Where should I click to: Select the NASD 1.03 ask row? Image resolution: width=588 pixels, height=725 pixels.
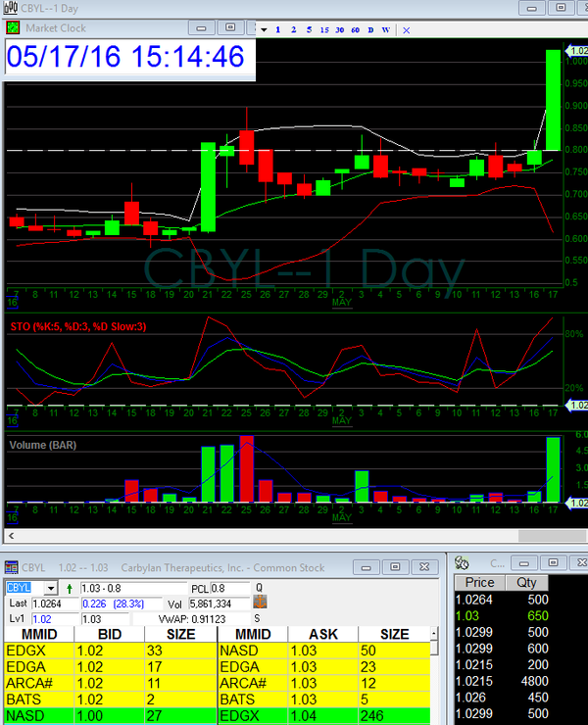(323, 651)
